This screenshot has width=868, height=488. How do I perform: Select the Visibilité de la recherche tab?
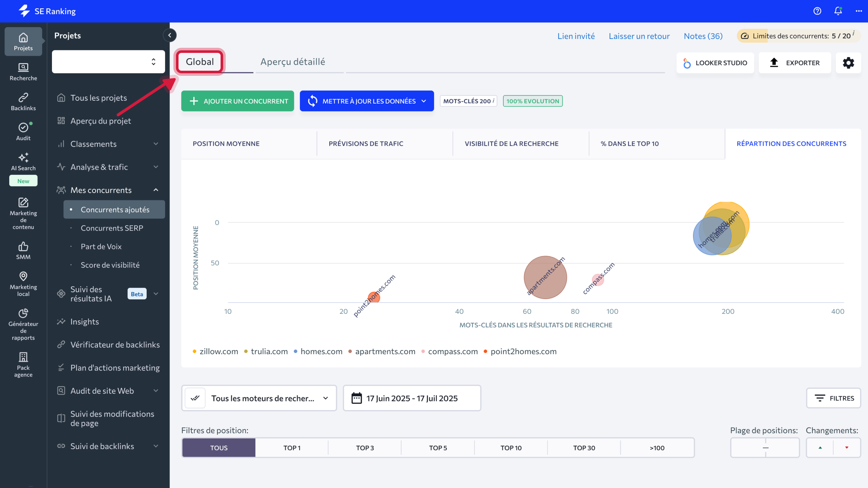[521, 143]
